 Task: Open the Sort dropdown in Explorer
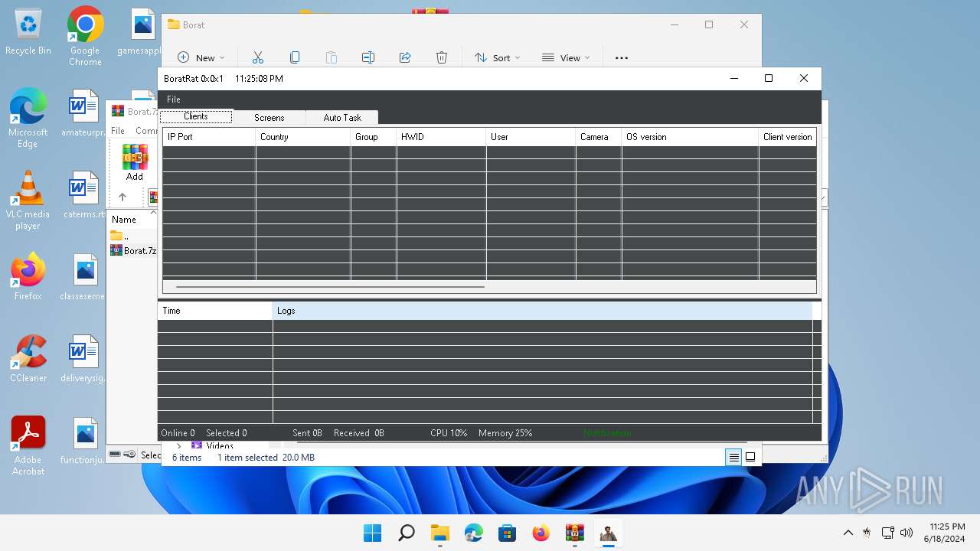pyautogui.click(x=497, y=57)
